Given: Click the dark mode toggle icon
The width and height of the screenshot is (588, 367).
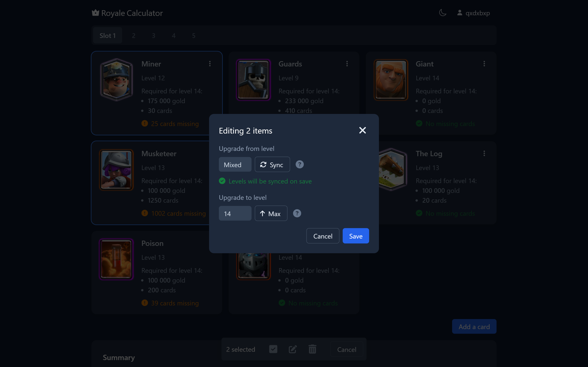Looking at the screenshot, I should (443, 13).
